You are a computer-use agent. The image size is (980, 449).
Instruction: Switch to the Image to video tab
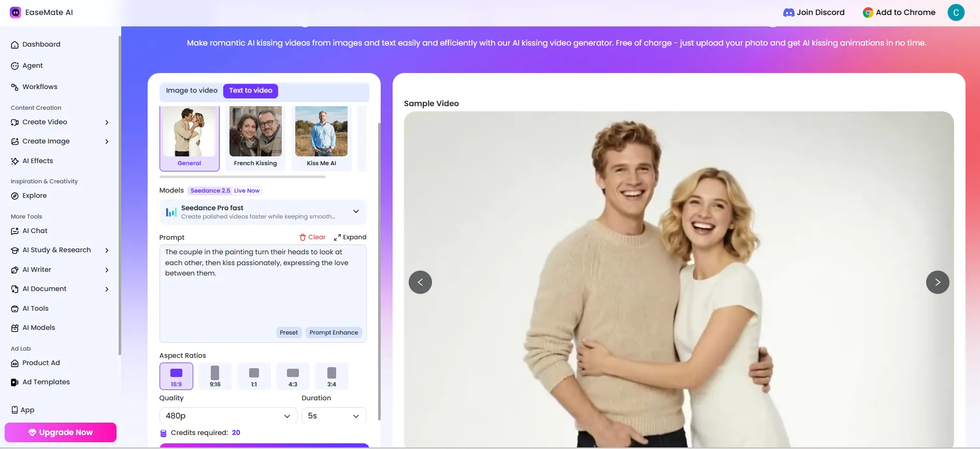pyautogui.click(x=192, y=91)
